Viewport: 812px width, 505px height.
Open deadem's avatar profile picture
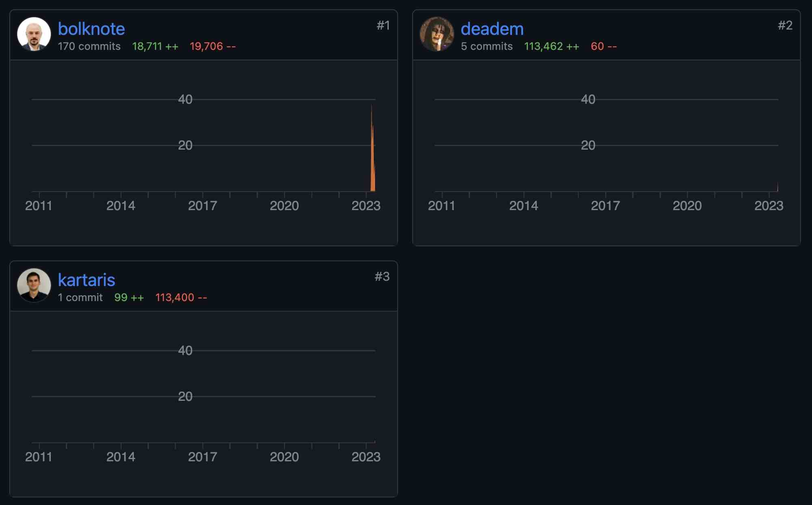(437, 34)
